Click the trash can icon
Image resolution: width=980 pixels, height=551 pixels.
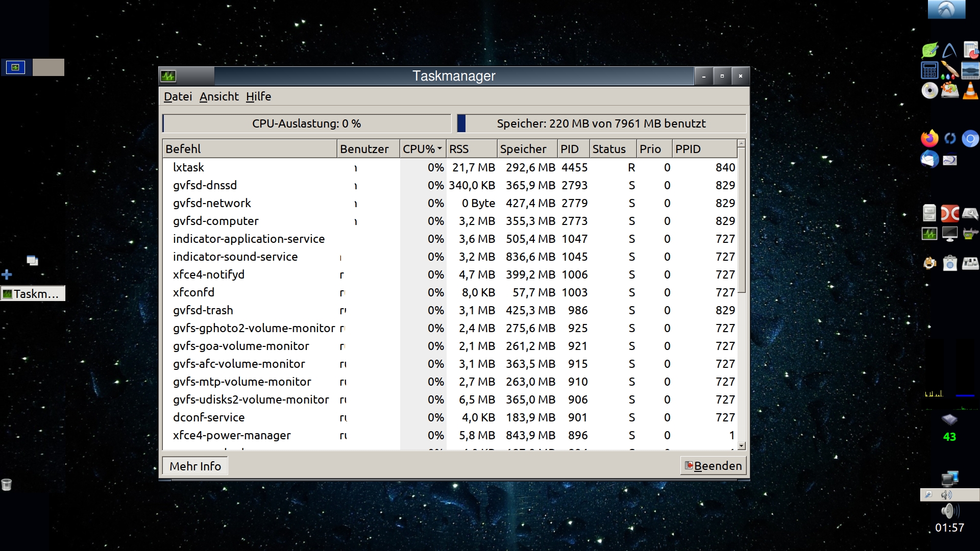coord(7,484)
